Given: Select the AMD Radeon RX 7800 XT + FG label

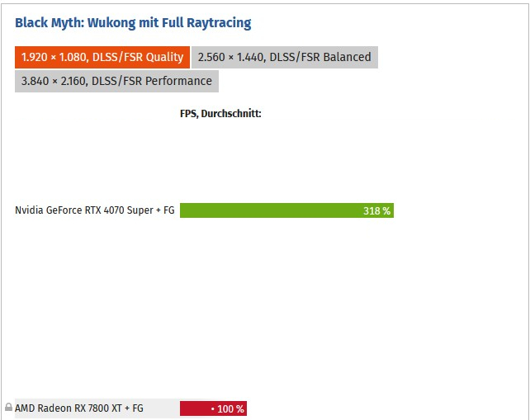Looking at the screenshot, I should pos(79,408).
